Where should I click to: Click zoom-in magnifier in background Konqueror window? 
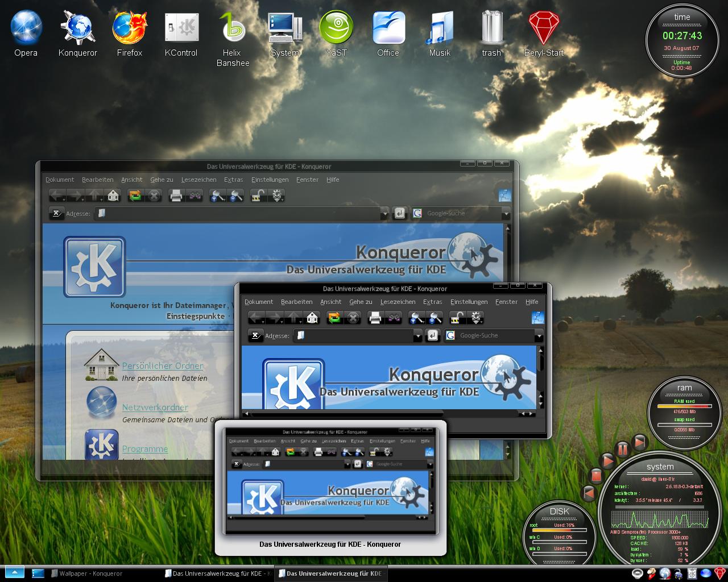(218, 196)
